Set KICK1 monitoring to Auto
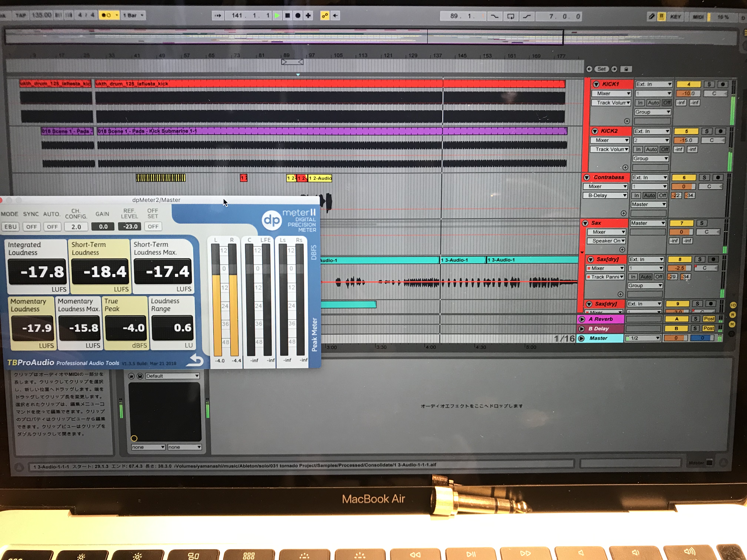The height and width of the screenshot is (560, 747). (653, 103)
